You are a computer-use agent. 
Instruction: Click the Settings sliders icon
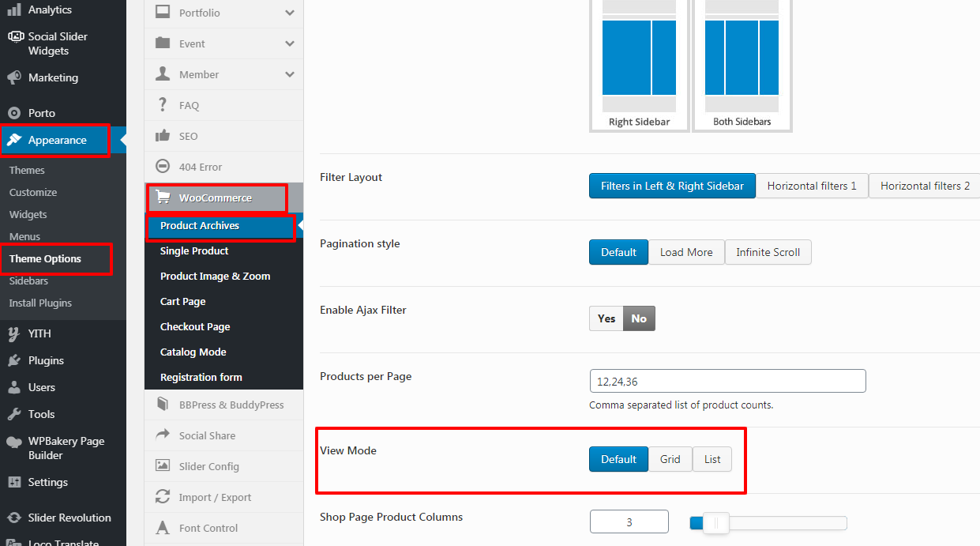point(14,482)
